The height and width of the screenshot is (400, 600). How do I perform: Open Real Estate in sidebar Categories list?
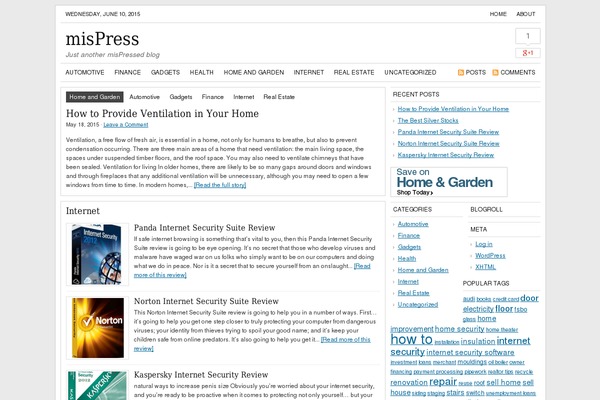[413, 293]
